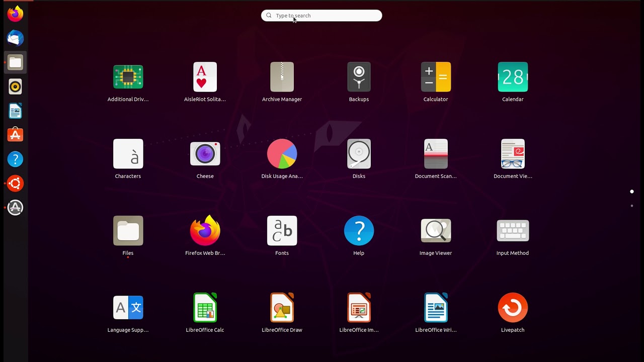Image resolution: width=644 pixels, height=362 pixels.
Task: Click the Type to search field
Action: (321, 16)
